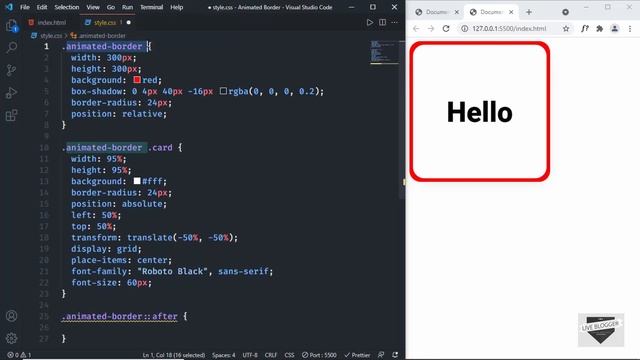Go forward in Chrome browser
The image size is (640, 360).
click(431, 29)
